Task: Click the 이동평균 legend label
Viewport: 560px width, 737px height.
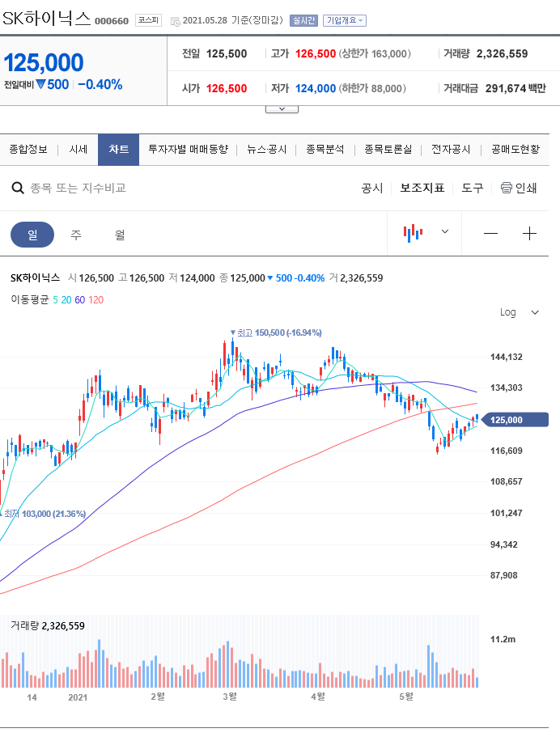Action: click(x=30, y=300)
